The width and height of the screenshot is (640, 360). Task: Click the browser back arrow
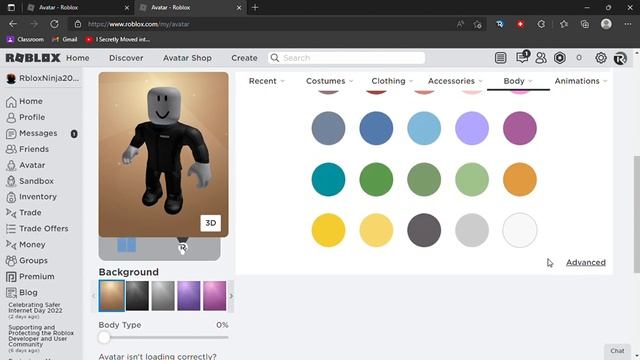click(x=13, y=24)
